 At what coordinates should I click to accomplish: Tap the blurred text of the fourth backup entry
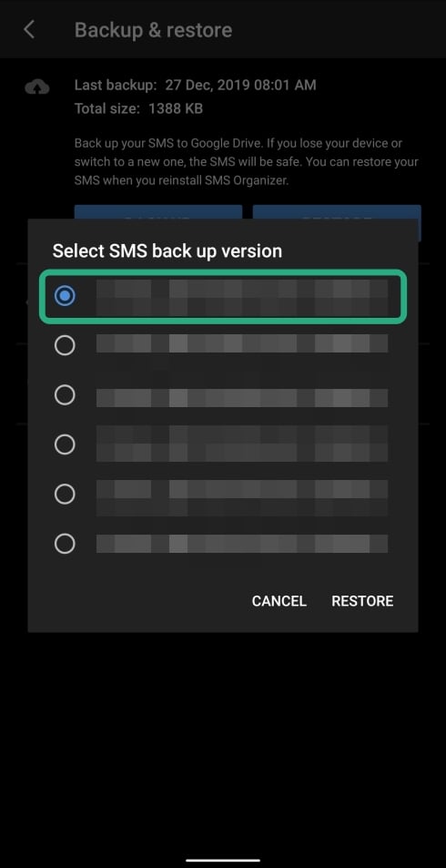click(x=242, y=444)
